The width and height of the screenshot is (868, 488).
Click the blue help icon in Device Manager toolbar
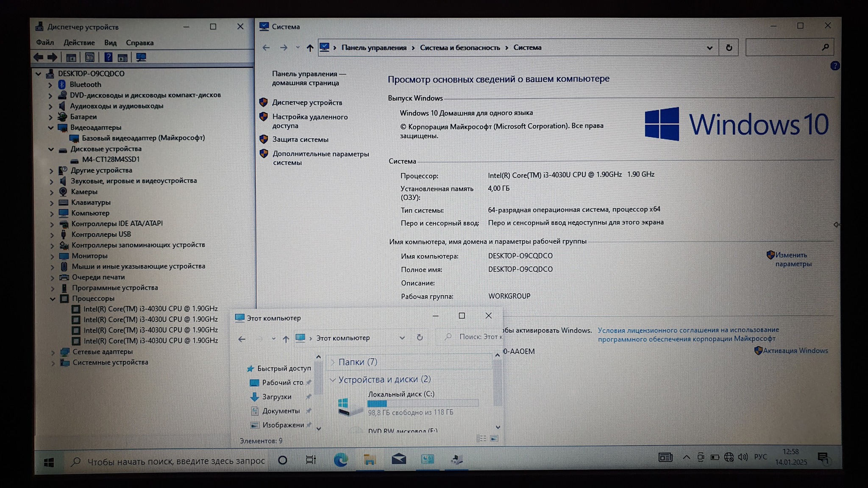pos(108,57)
